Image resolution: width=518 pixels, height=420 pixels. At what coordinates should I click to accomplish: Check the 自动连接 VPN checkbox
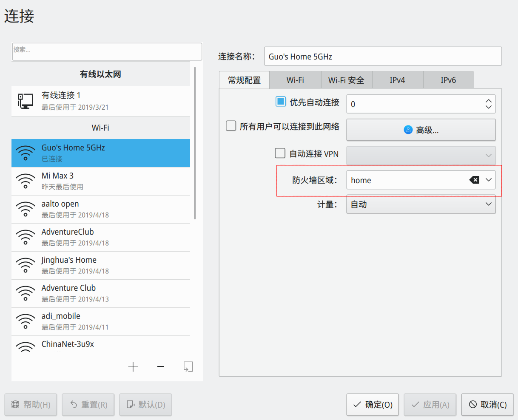(x=279, y=153)
